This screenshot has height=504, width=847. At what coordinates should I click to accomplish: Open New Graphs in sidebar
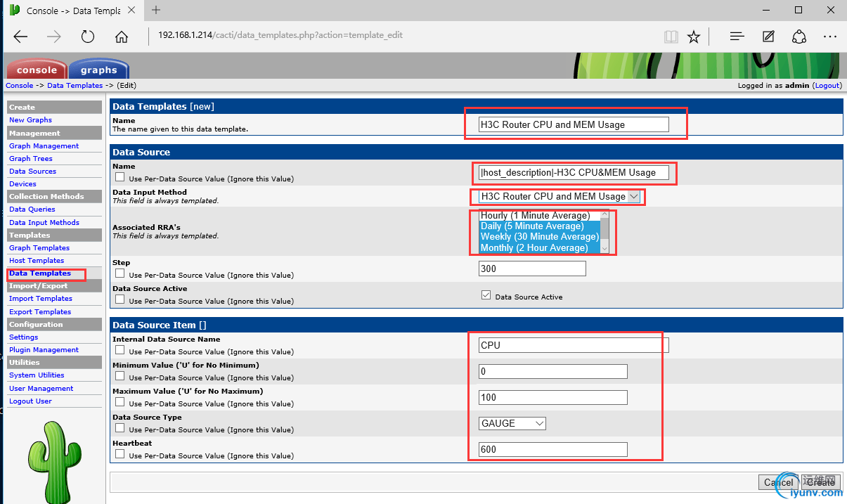(x=30, y=120)
